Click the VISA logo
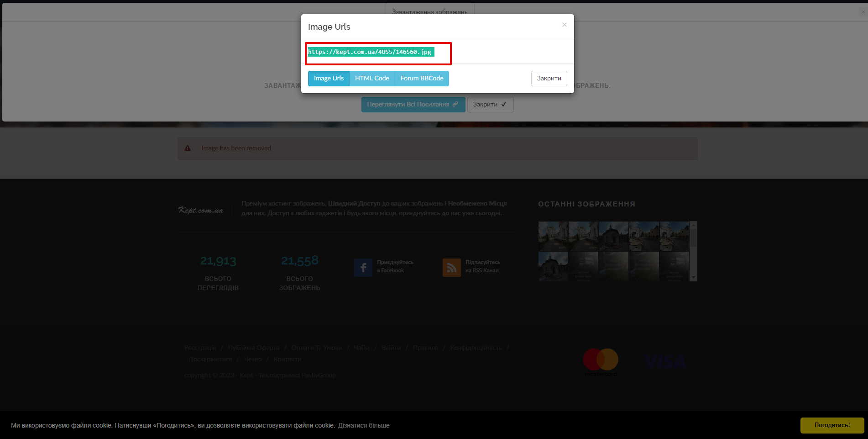This screenshot has width=868, height=439. (665, 362)
